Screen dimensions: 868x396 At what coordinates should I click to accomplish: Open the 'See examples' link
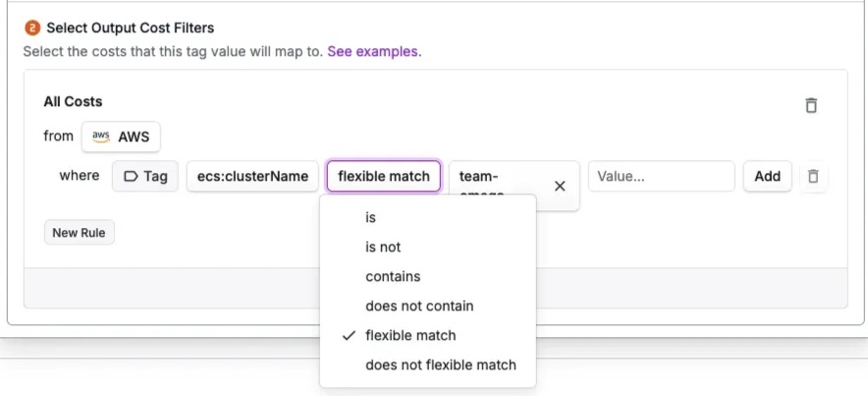tap(373, 51)
